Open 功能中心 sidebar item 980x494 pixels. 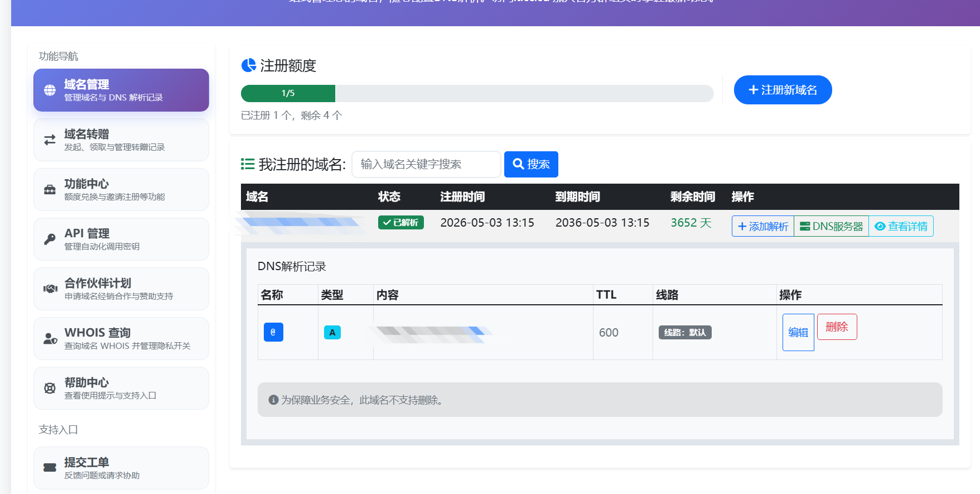point(121,189)
